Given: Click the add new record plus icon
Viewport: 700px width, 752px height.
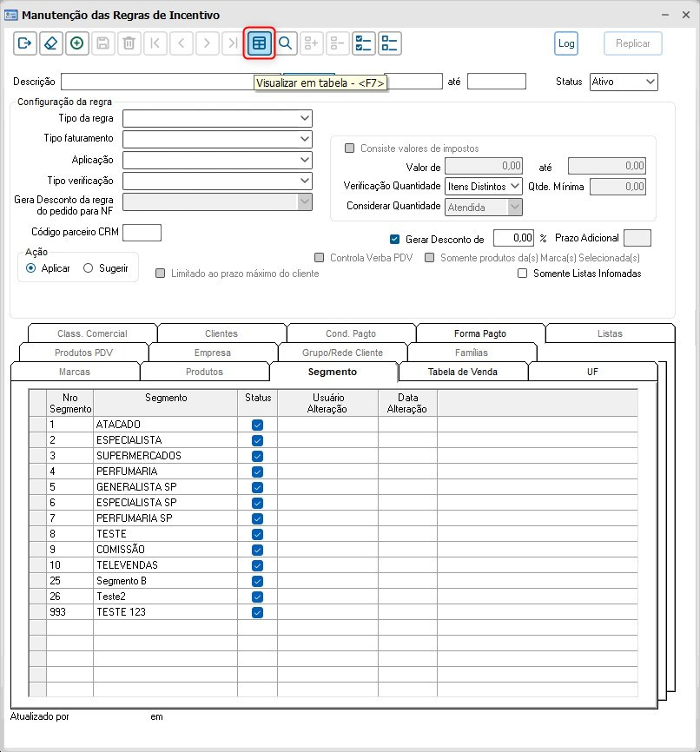Looking at the screenshot, I should click(x=76, y=43).
